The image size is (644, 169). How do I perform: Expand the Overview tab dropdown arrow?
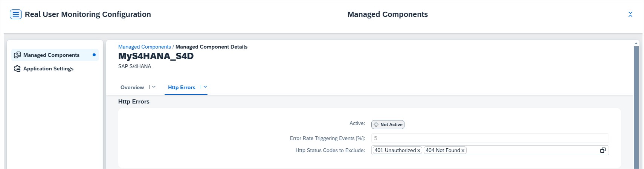[x=154, y=87]
